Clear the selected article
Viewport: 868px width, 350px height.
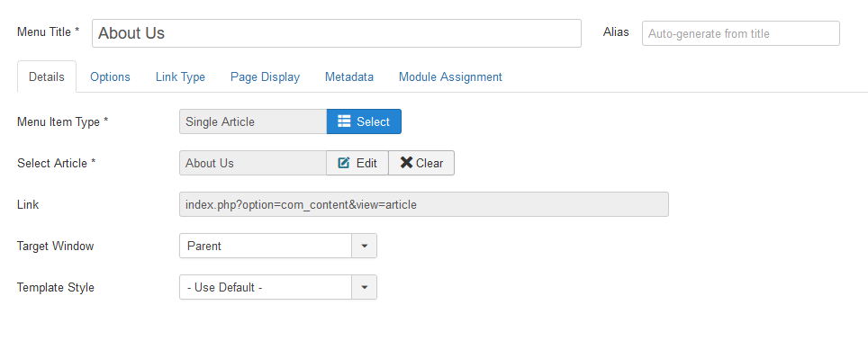click(x=421, y=163)
